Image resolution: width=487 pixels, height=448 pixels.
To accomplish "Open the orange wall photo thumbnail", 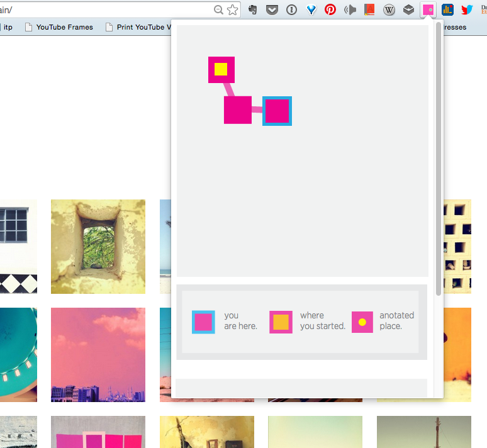I will (x=457, y=355).
